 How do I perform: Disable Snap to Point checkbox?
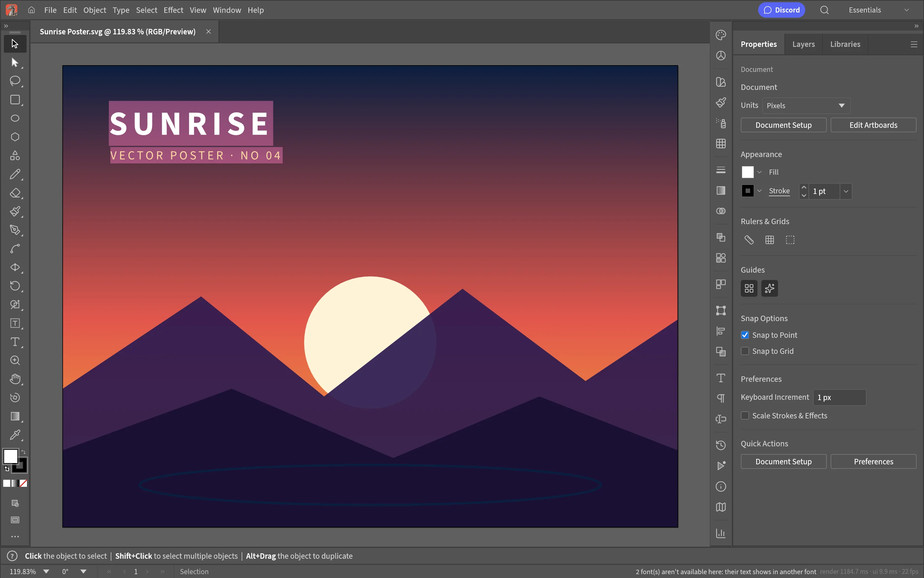pyautogui.click(x=745, y=335)
